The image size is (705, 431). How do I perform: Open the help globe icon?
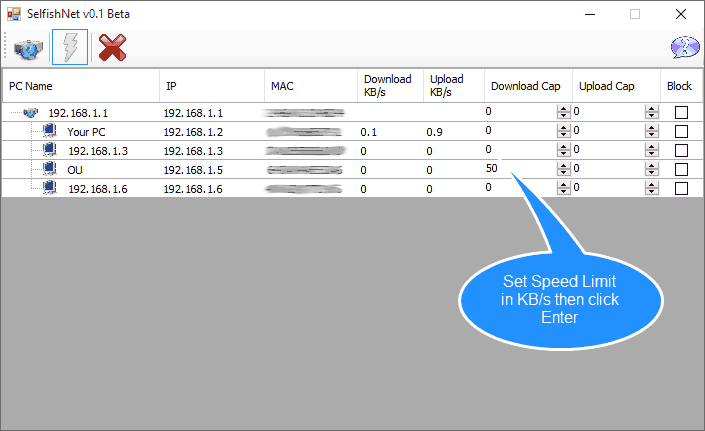(685, 47)
